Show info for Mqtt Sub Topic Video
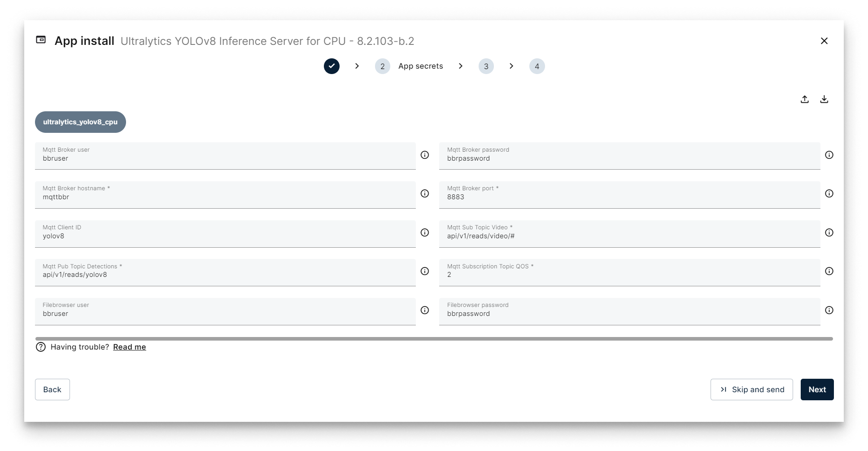This screenshot has height=451, width=868. (x=829, y=232)
